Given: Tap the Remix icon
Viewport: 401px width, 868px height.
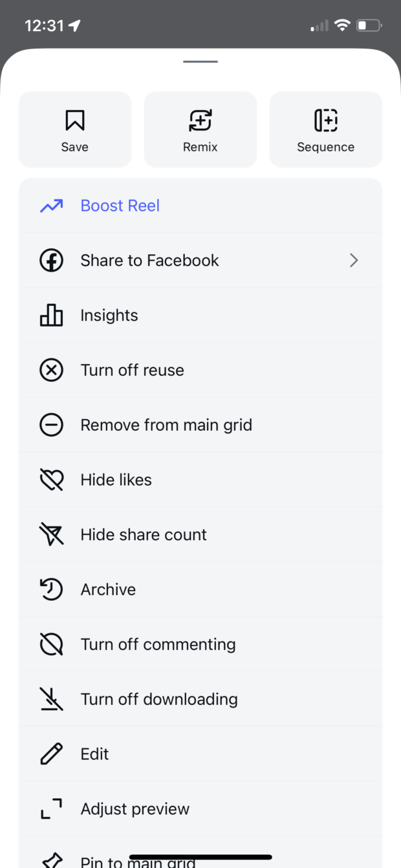Looking at the screenshot, I should click(x=200, y=120).
